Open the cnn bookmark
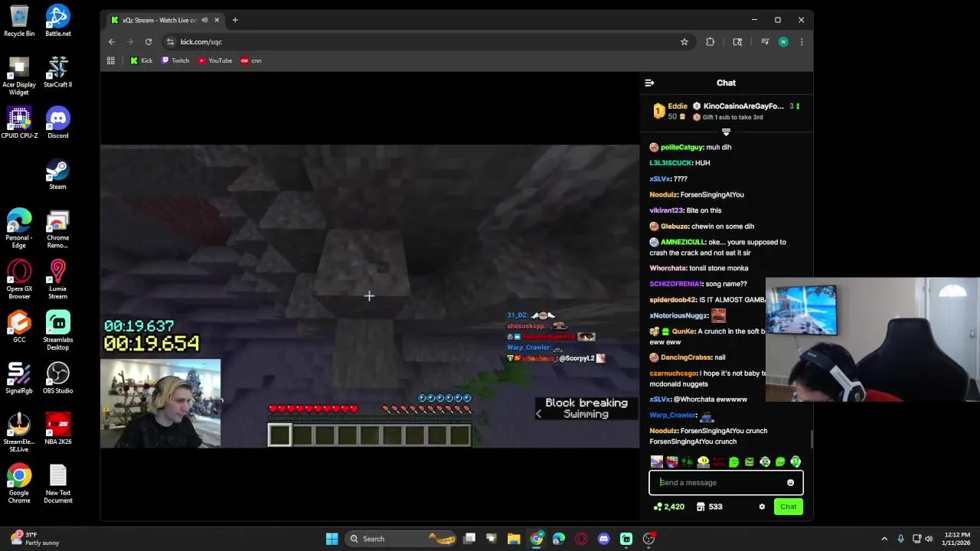Viewport: 980px width, 551px height. (251, 60)
